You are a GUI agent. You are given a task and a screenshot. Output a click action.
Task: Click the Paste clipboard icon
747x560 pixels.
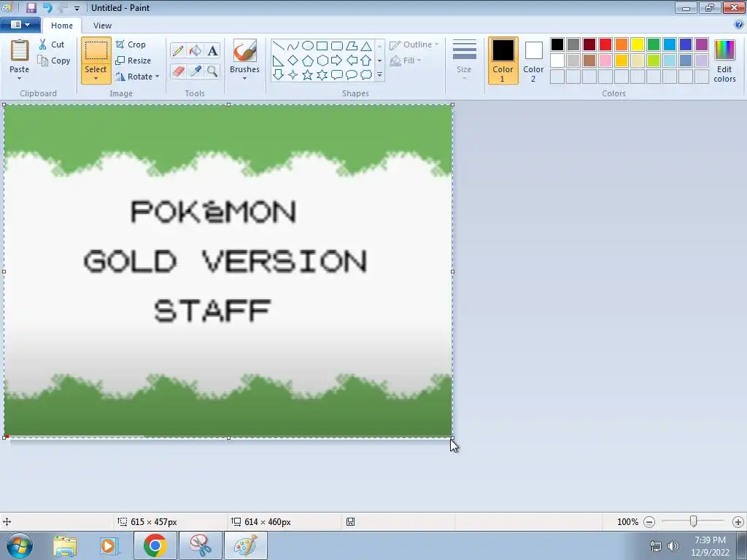pos(20,50)
